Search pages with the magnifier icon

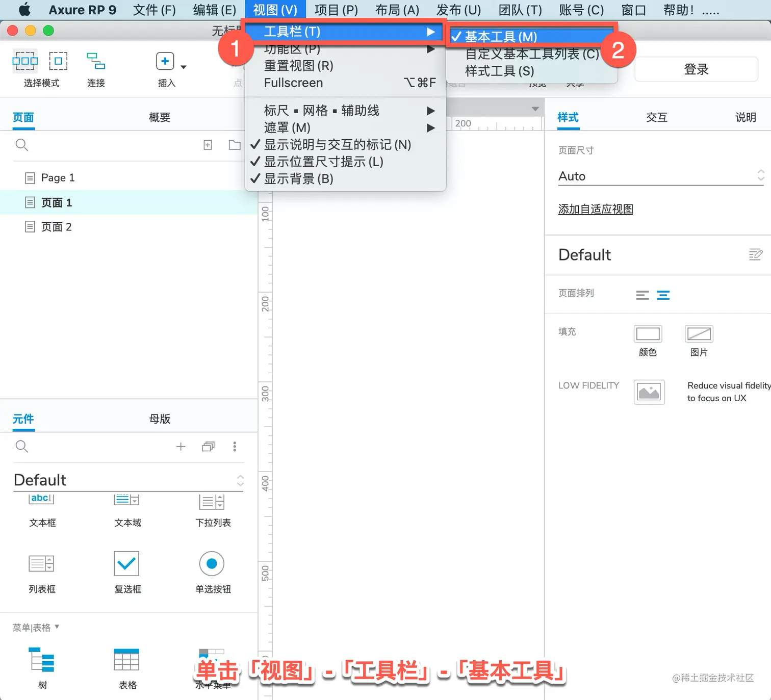(21, 145)
